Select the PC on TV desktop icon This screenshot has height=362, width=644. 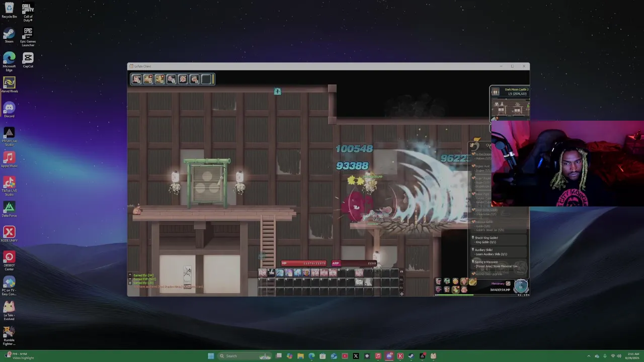(x=9, y=286)
